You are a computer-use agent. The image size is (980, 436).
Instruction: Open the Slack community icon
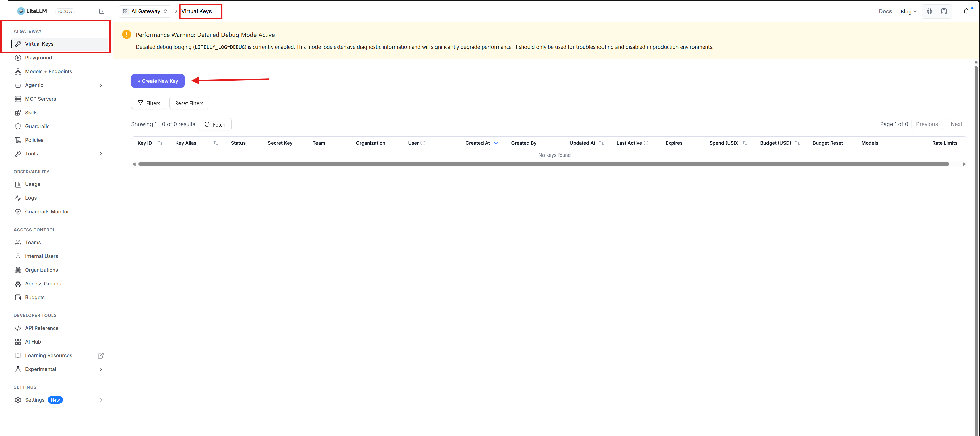click(x=929, y=11)
